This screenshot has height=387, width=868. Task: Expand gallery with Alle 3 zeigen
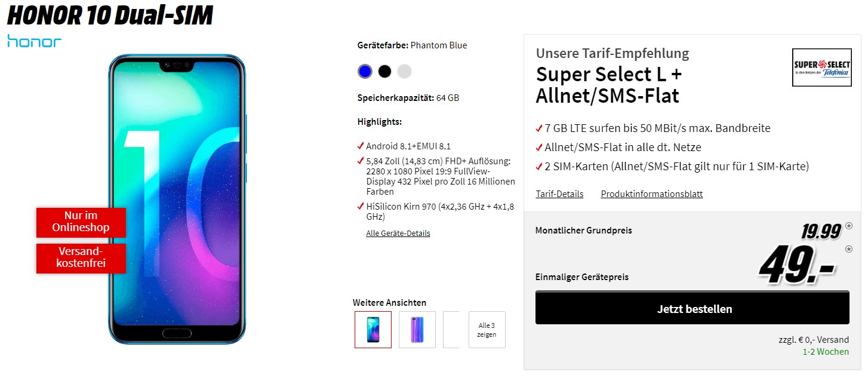point(487,330)
